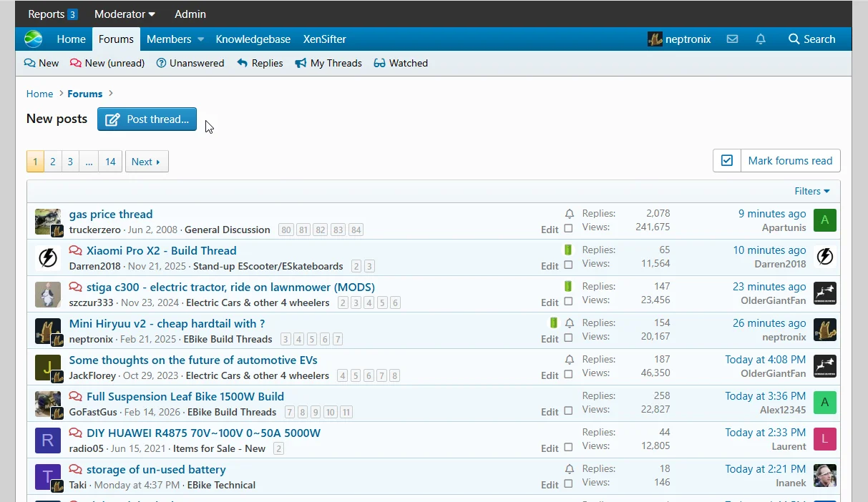Click the Mark forums read button

[x=790, y=161]
